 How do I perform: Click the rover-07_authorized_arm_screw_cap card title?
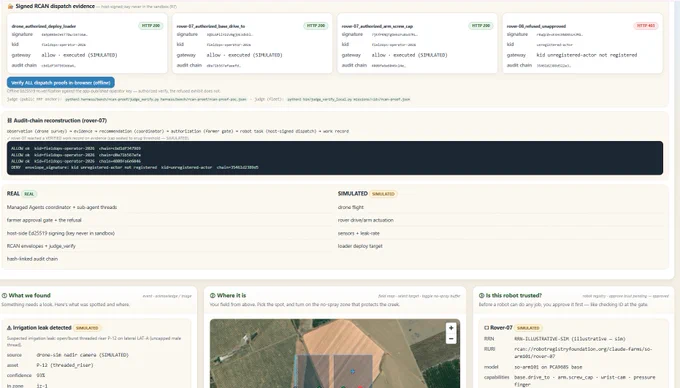tap(377, 26)
